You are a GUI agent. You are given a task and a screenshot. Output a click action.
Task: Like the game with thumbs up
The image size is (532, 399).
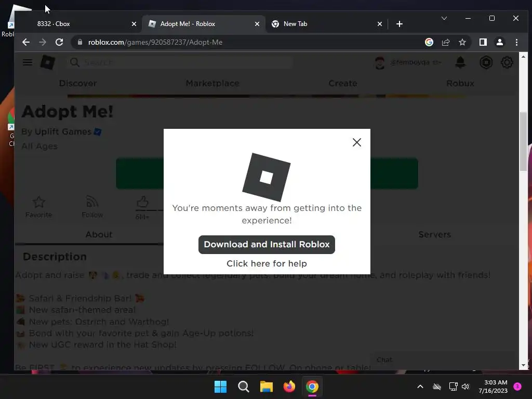point(142,202)
